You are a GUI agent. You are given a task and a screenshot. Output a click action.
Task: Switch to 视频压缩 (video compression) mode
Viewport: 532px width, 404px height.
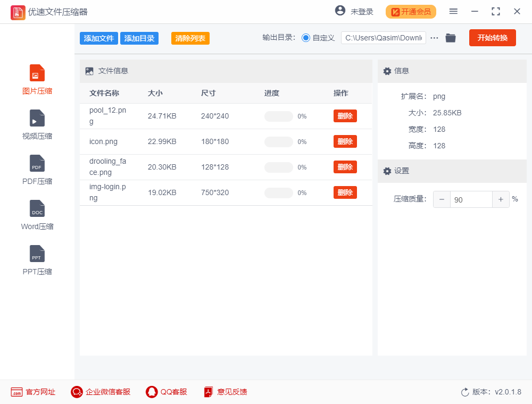tap(37, 124)
